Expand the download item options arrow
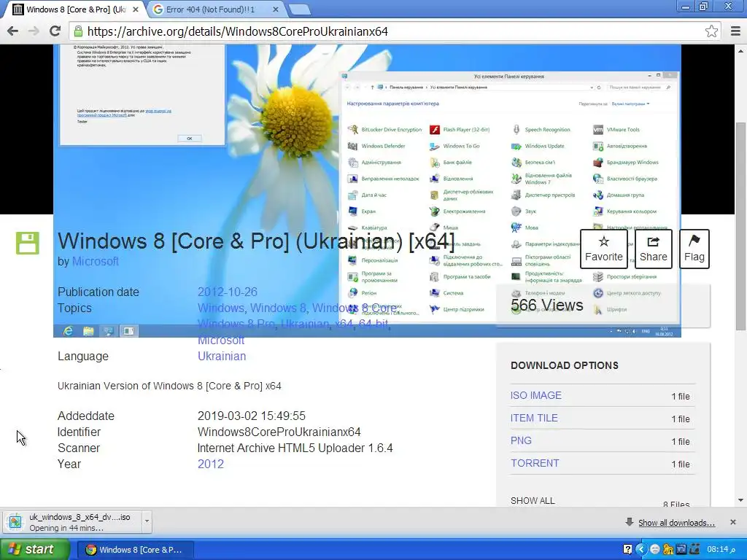747x560 pixels. pyautogui.click(x=147, y=522)
